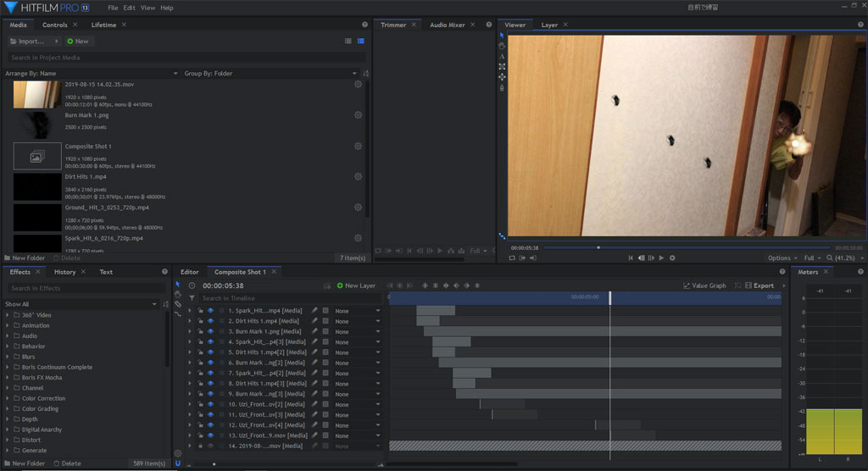Click the Search in Effects field

pyautogui.click(x=83, y=288)
